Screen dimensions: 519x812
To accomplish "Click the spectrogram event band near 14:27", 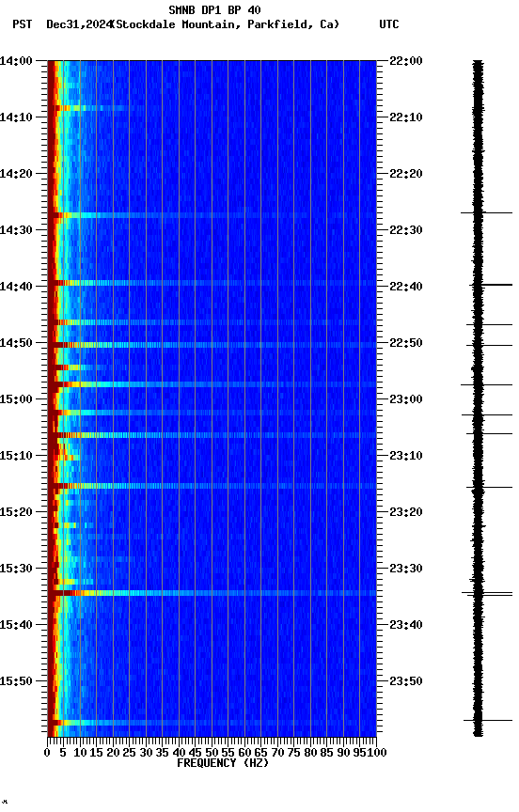I will (x=212, y=215).
